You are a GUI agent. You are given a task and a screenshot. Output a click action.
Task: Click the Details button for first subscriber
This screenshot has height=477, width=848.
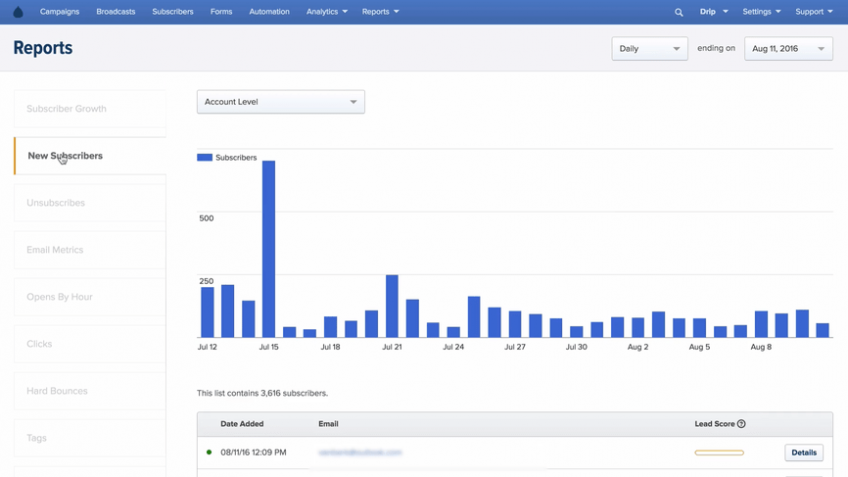pyautogui.click(x=804, y=453)
